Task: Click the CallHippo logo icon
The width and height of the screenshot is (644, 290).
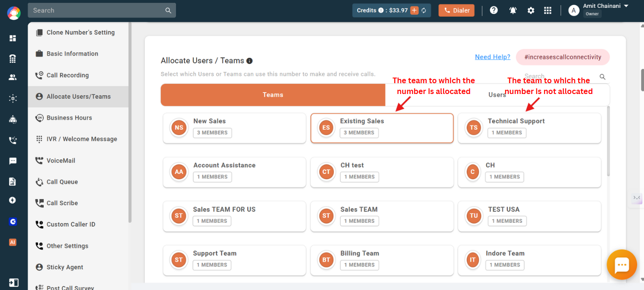Action: (14, 13)
